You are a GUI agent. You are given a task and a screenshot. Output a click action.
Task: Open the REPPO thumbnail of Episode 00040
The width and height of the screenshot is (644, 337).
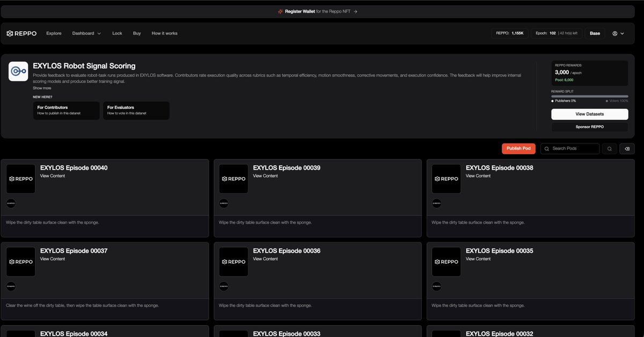point(21,179)
